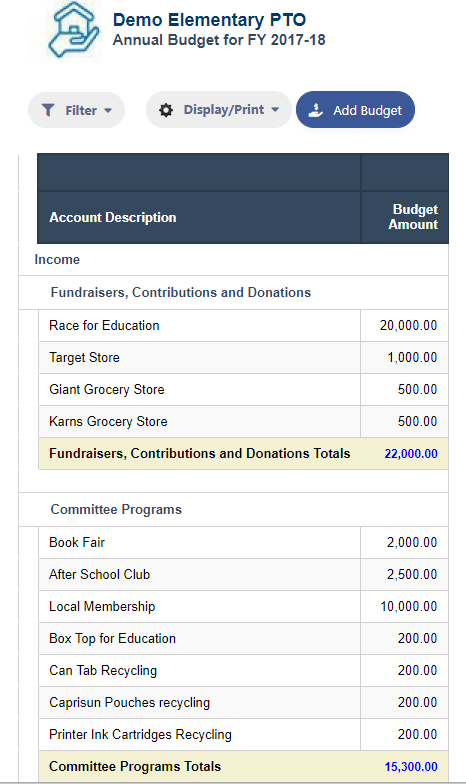Collapse the Committee Programs group heading
This screenshot has height=784, width=466.
116,510
